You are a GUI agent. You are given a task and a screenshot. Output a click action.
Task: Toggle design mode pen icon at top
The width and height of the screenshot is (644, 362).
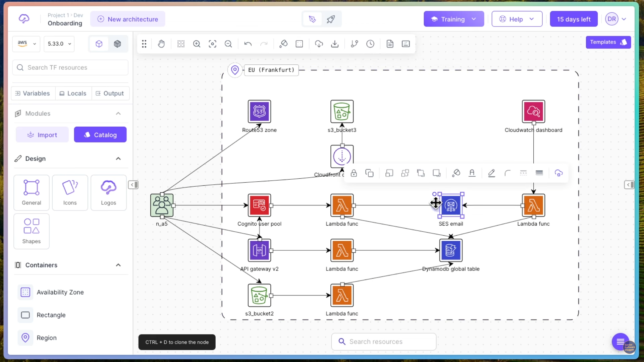click(312, 19)
